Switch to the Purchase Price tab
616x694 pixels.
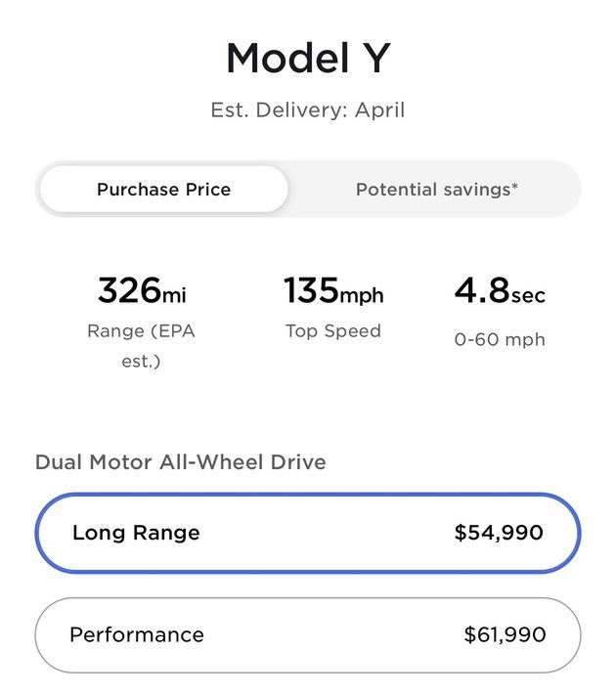tap(164, 189)
